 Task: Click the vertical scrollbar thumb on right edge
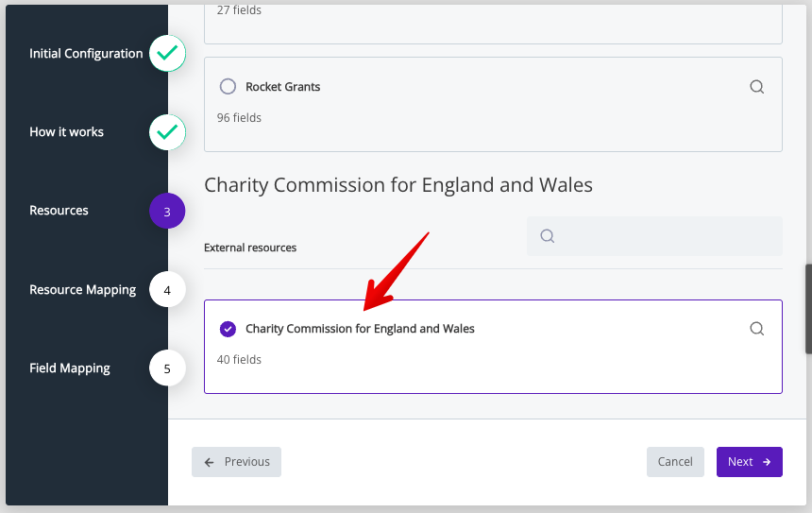coord(808,309)
